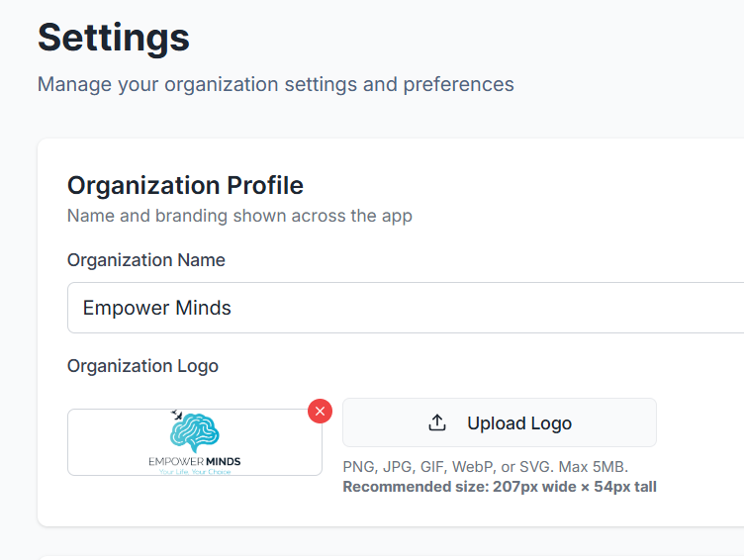Click the Empower Minds text in field
The image size is (744, 560).
point(156,308)
